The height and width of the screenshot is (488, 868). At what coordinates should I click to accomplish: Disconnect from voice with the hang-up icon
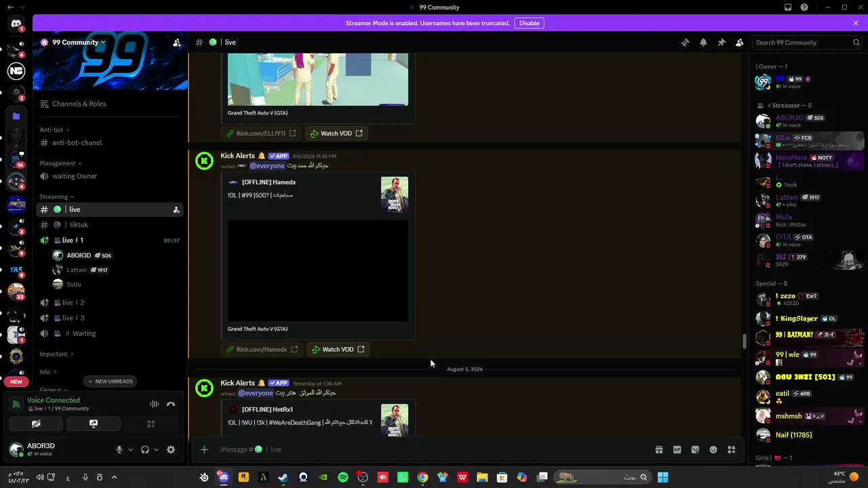click(171, 404)
